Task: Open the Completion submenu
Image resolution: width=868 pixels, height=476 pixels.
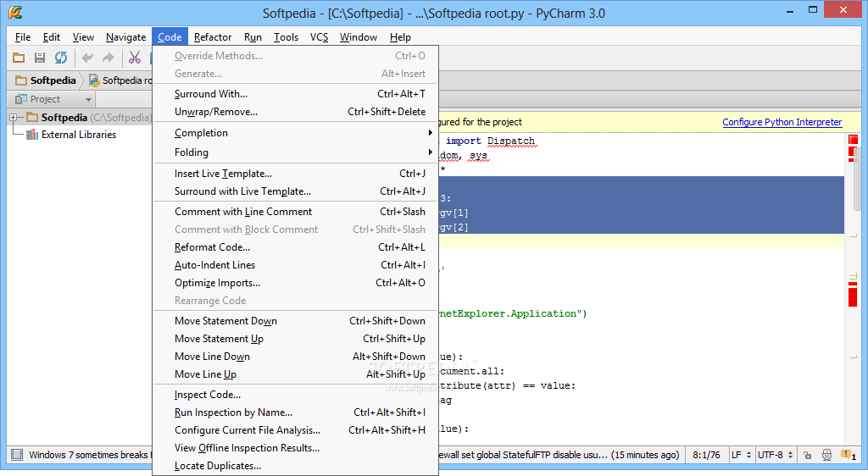Action: tap(296, 133)
